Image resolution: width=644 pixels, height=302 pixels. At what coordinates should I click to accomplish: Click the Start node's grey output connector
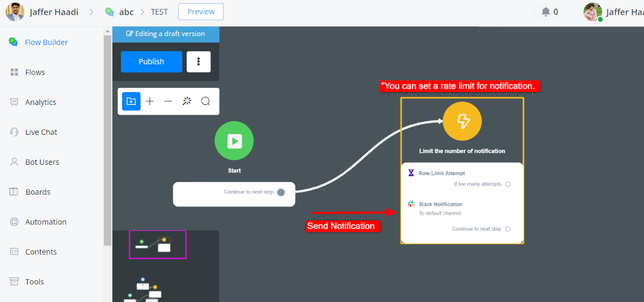281,192
